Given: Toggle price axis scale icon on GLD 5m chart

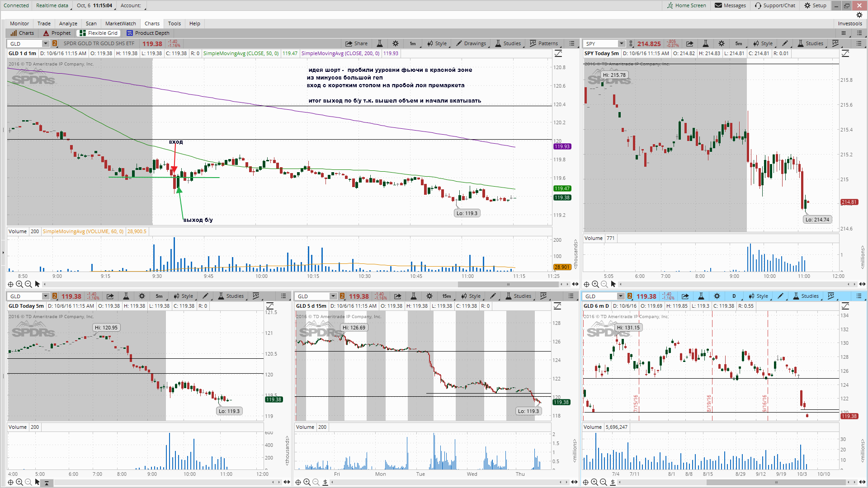Looking at the screenshot, I should (x=270, y=306).
